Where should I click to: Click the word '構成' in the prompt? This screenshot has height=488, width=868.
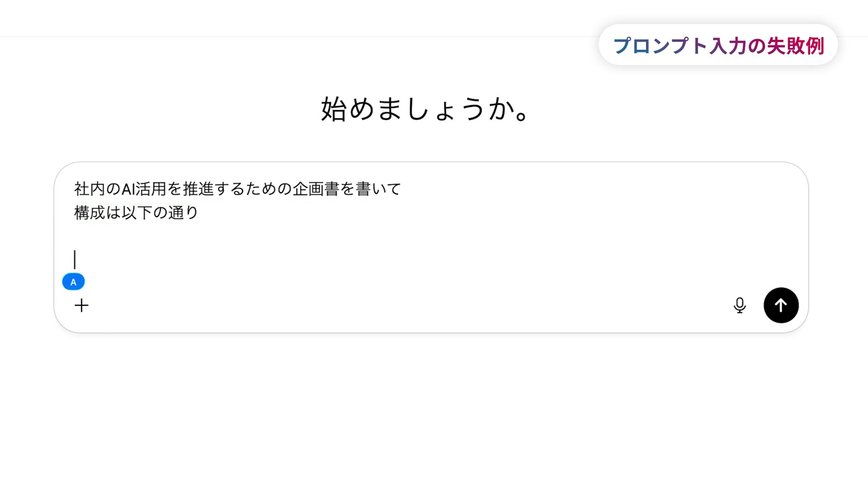point(89,213)
